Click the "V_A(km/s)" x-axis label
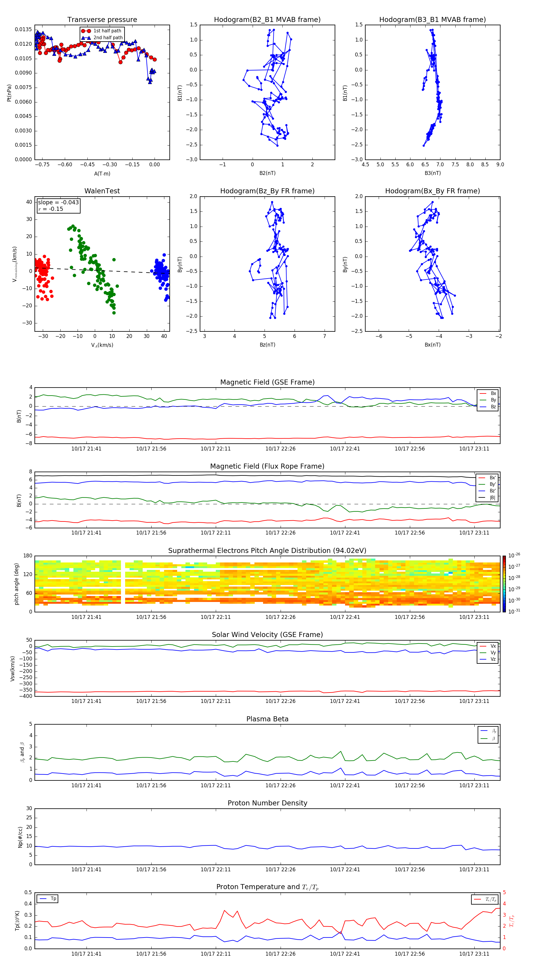Screen dimensions: 535x980 [x=102, y=345]
